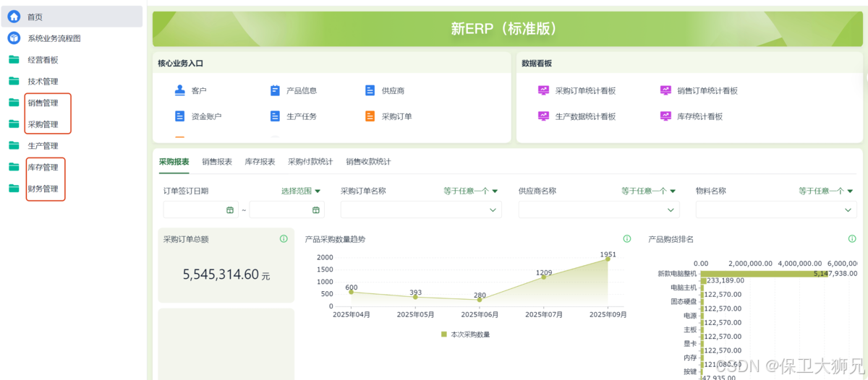Click the end date calendar icon

pyautogui.click(x=316, y=210)
